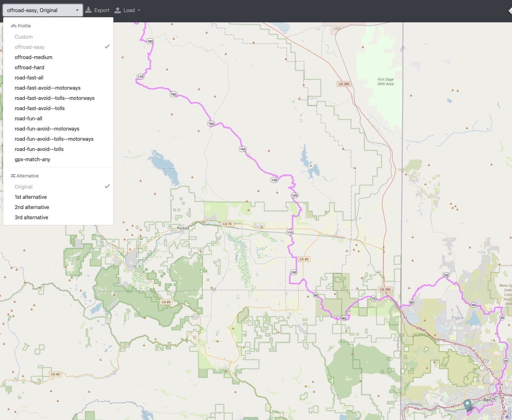Click the upload icon next to Load
This screenshot has width=512, height=420.
click(x=118, y=10)
